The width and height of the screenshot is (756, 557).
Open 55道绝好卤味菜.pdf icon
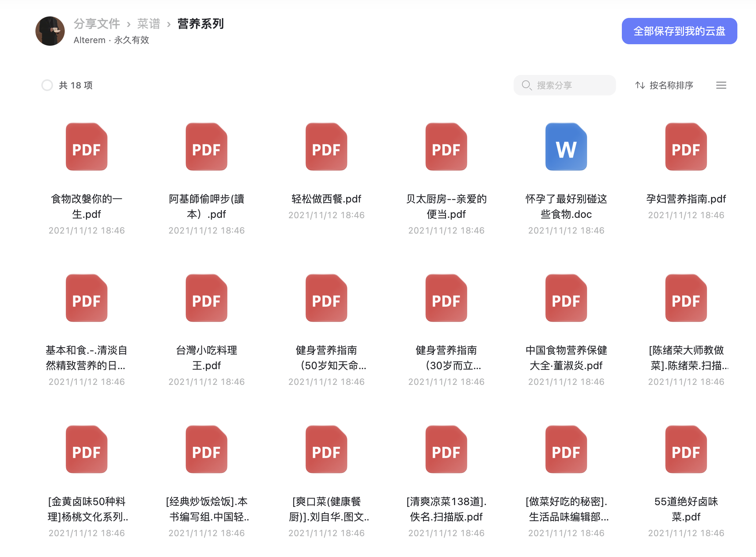(686, 449)
